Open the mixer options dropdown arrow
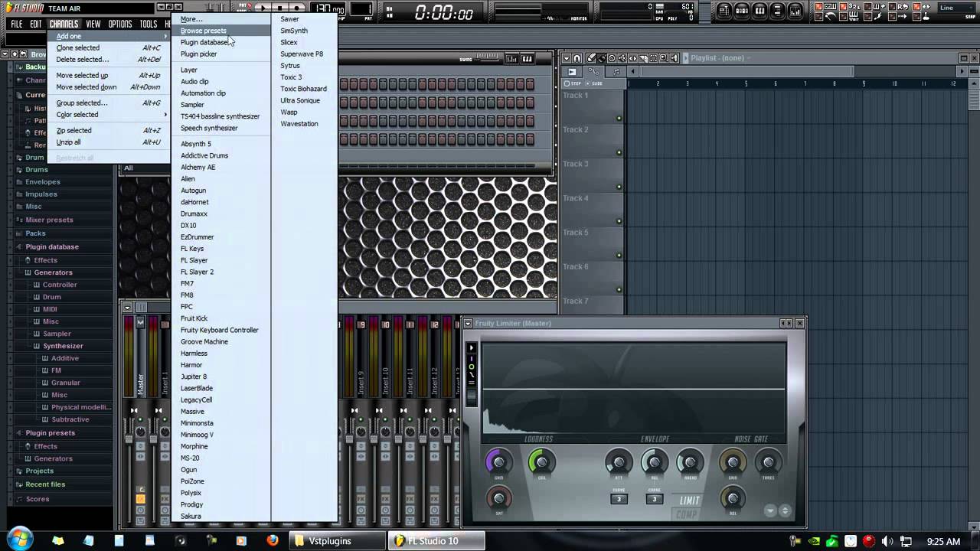This screenshot has height=551, width=980. [128, 307]
